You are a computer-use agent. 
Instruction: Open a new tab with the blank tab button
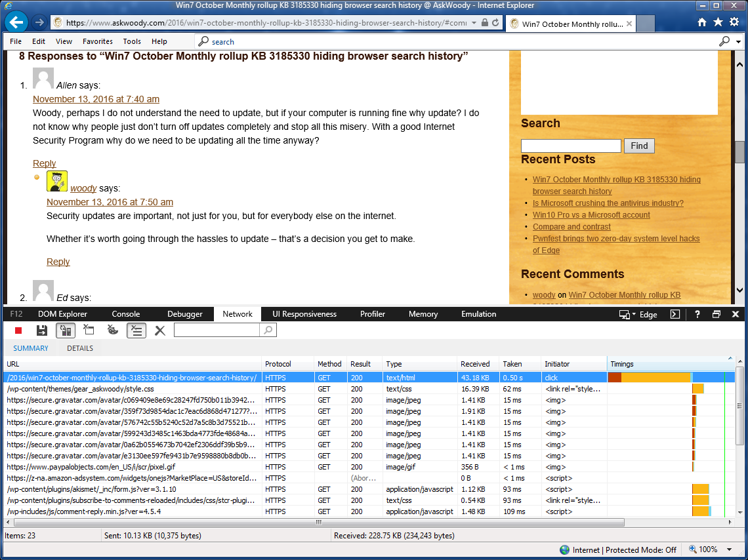point(646,24)
